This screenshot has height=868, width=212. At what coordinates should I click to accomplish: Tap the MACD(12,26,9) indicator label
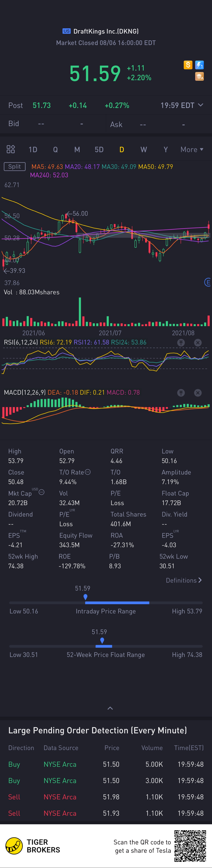click(x=25, y=392)
